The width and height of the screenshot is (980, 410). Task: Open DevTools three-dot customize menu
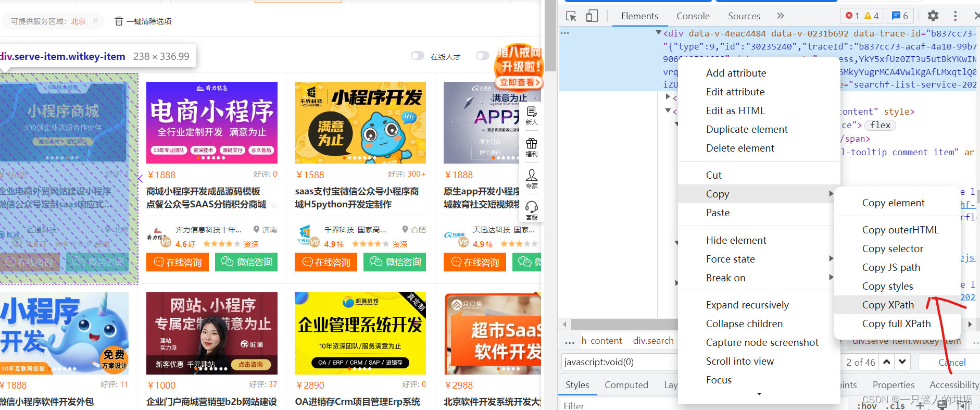tap(955, 16)
